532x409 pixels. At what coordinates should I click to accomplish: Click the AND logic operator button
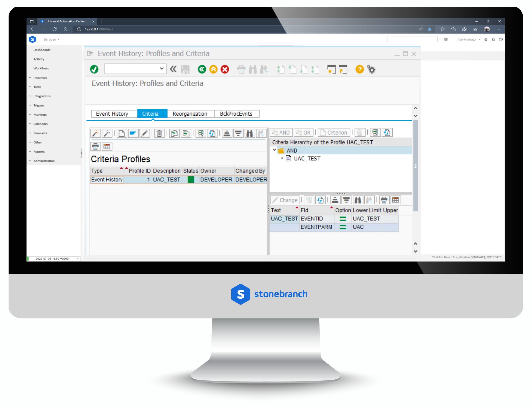pyautogui.click(x=281, y=132)
